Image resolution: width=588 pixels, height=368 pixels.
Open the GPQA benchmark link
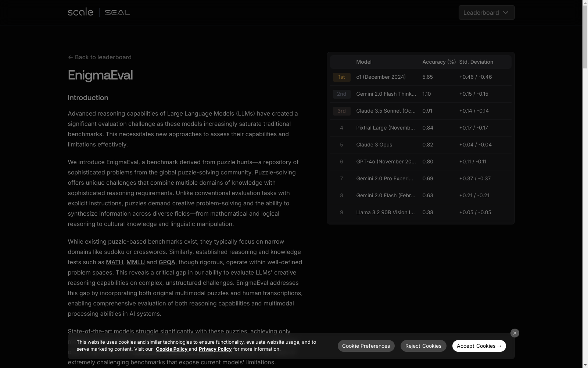[x=167, y=262]
